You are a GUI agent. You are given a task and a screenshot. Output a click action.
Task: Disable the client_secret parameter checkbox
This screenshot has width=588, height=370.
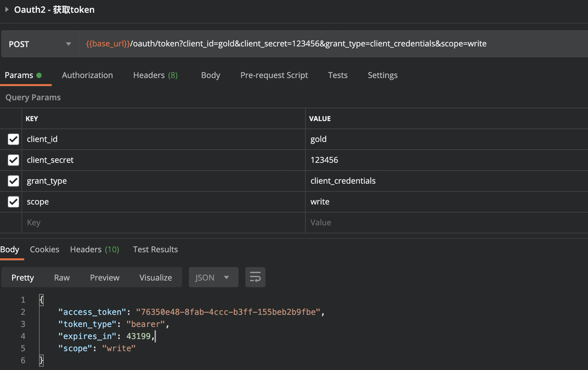pos(13,160)
